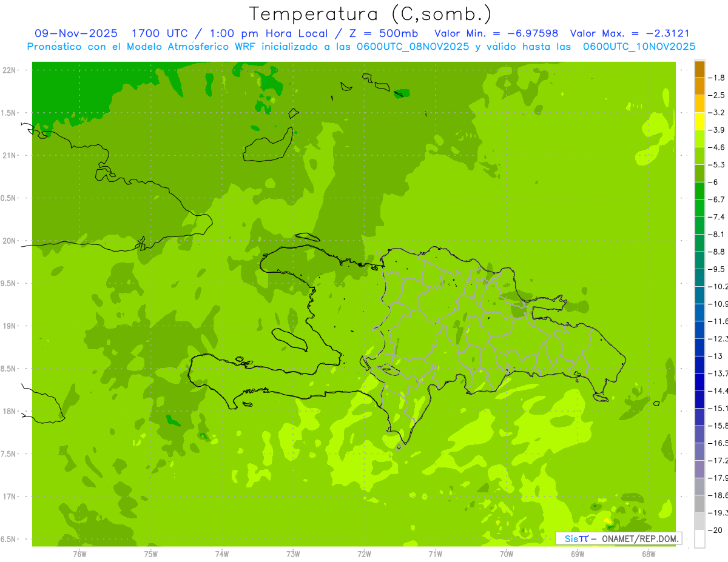Viewport: 728px width, 562px height.
Task: Click the "71W" longitude label
Action: pos(435,554)
